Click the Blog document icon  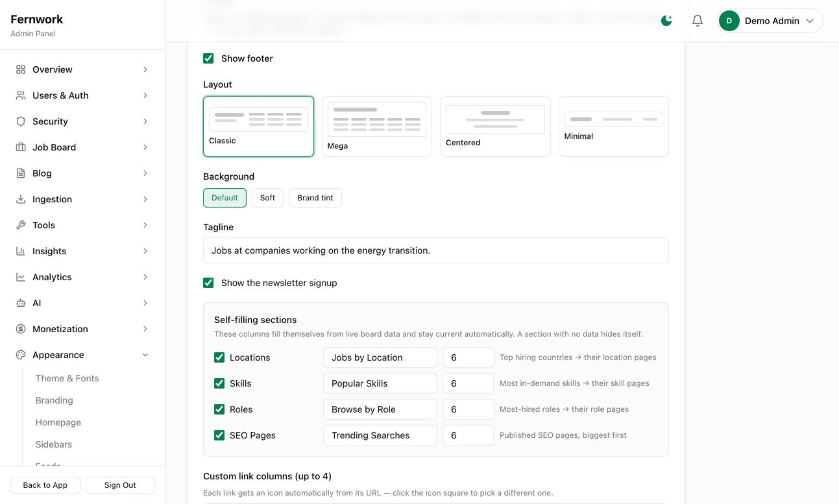pyautogui.click(x=21, y=173)
